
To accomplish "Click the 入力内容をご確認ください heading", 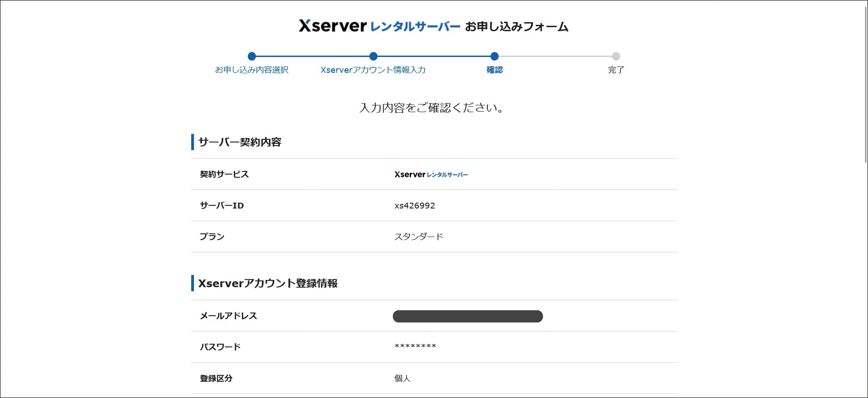I will 432,108.
